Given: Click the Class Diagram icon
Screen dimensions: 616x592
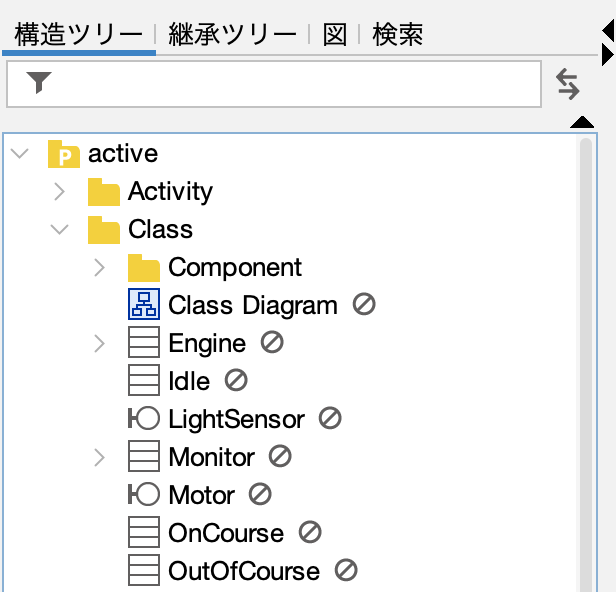Looking at the screenshot, I should pyautogui.click(x=144, y=304).
